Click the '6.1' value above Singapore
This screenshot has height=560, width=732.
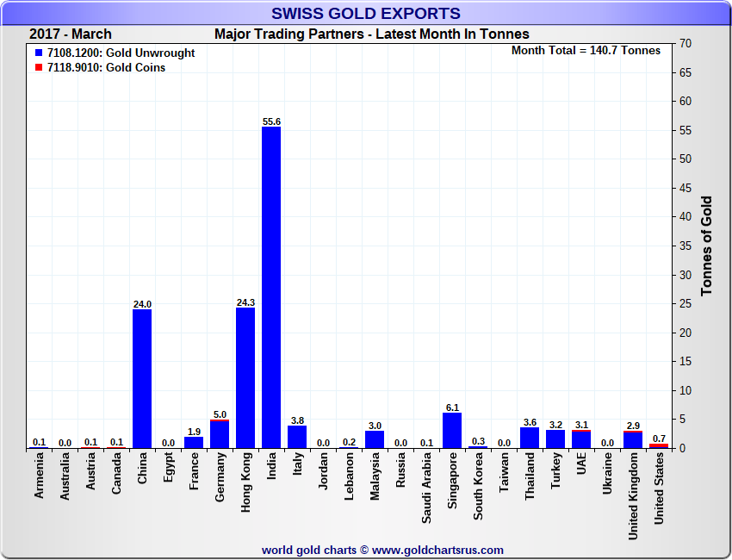[452, 408]
